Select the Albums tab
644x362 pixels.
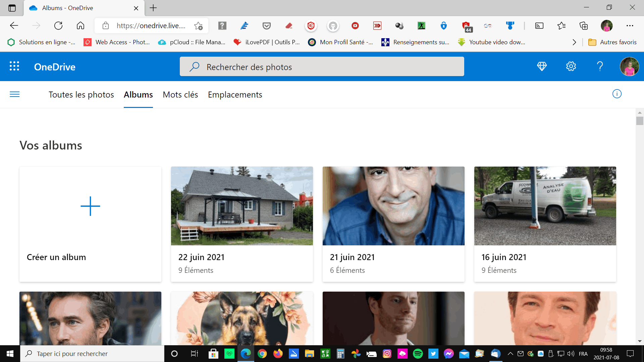[x=138, y=95]
